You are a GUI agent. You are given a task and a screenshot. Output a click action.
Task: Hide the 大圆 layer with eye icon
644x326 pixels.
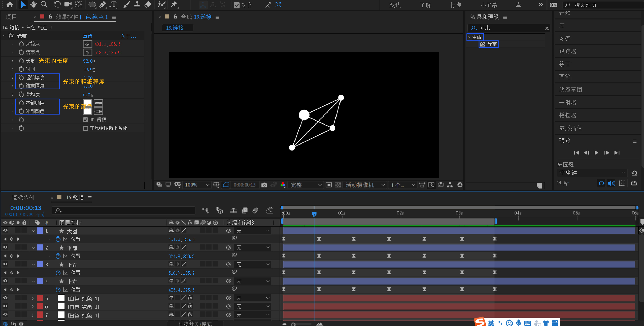pos(5,230)
